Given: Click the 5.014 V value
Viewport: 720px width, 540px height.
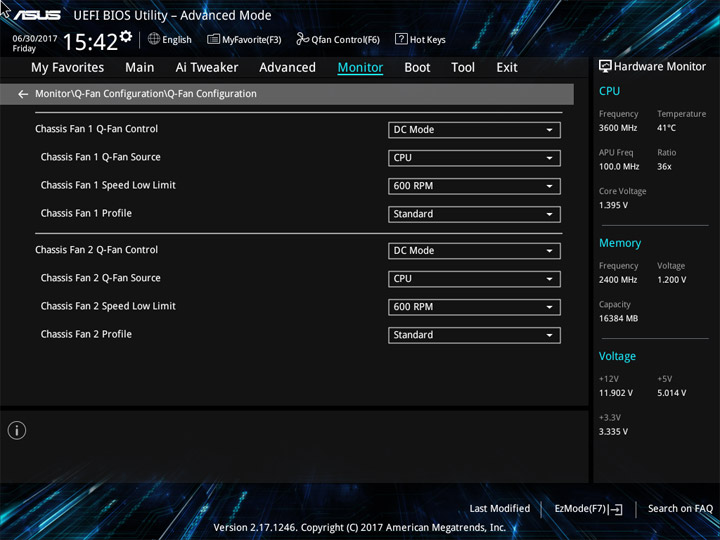Looking at the screenshot, I should point(671,393).
